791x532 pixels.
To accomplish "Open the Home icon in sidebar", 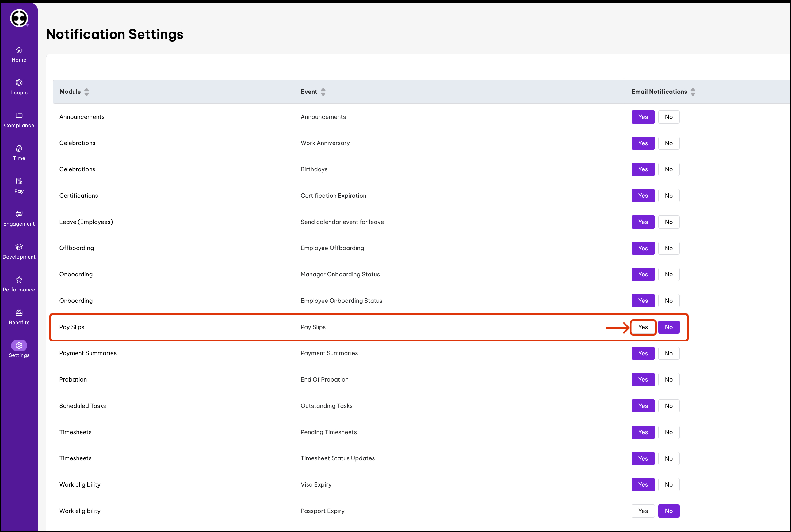I will [x=19, y=50].
